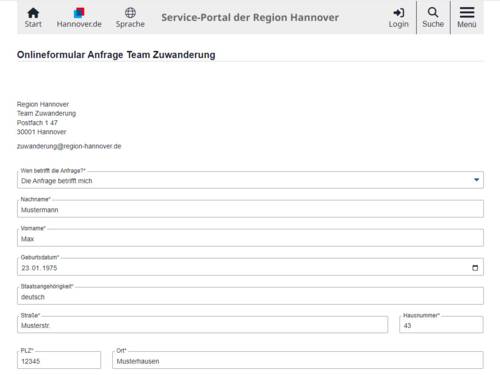Open the Geburtsdatum calendar picker icon
This screenshot has width=500, height=375.
[x=475, y=268]
